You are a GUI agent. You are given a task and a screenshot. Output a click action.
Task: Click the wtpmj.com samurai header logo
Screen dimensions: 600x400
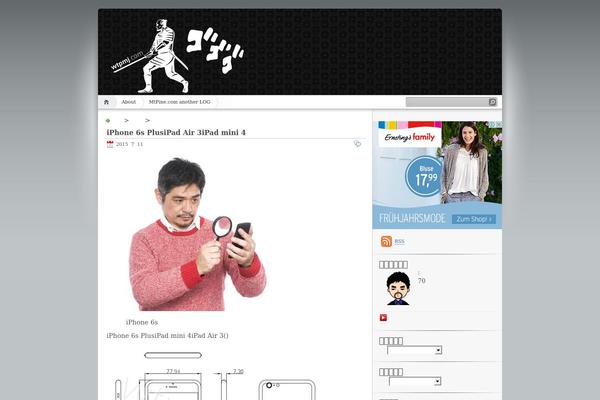click(x=177, y=56)
